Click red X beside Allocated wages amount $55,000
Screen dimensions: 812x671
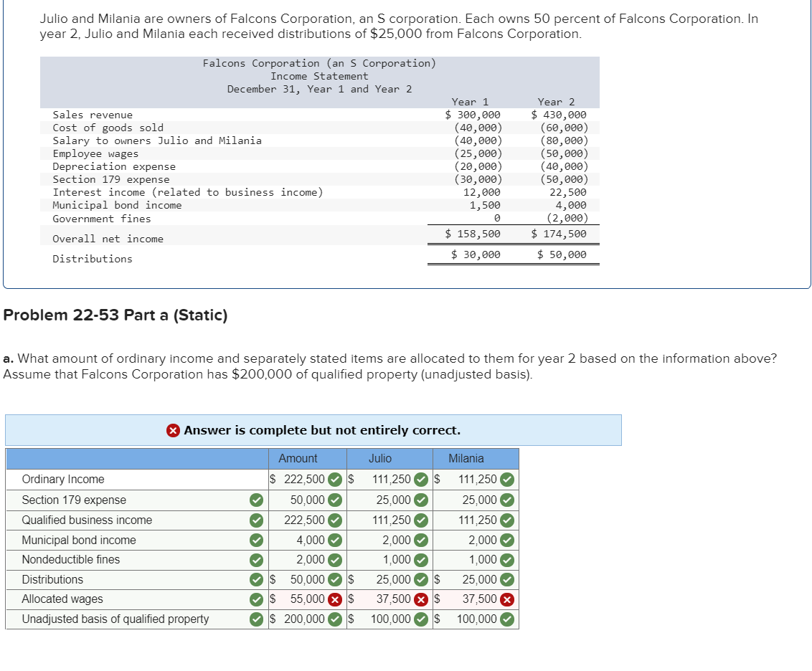336,599
